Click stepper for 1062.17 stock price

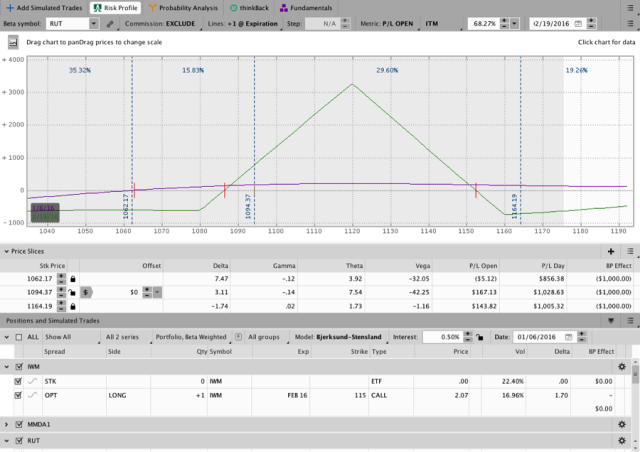coord(61,279)
